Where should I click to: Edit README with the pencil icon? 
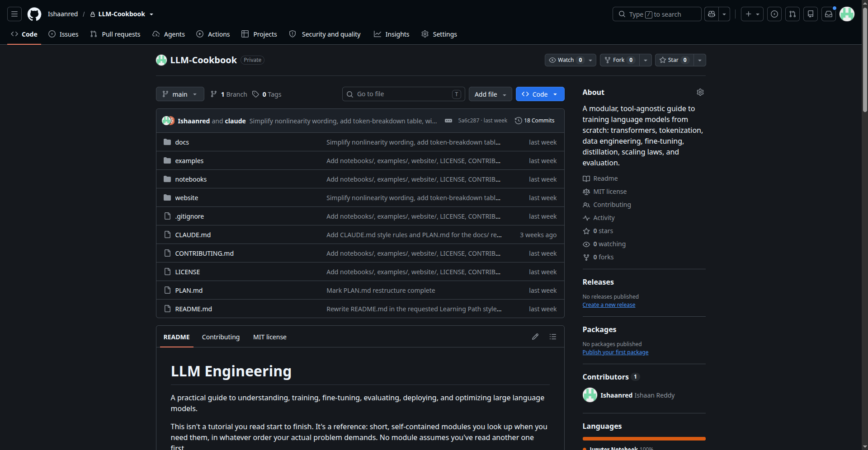(535, 337)
